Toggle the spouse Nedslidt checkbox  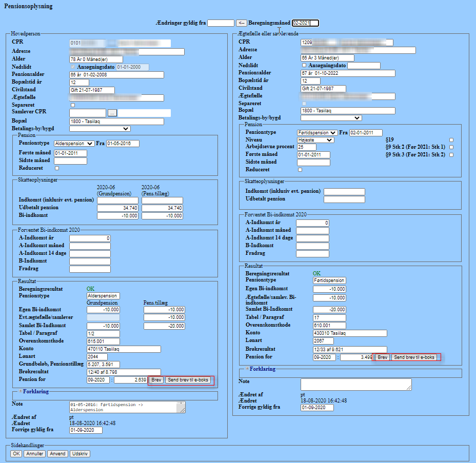click(x=304, y=65)
